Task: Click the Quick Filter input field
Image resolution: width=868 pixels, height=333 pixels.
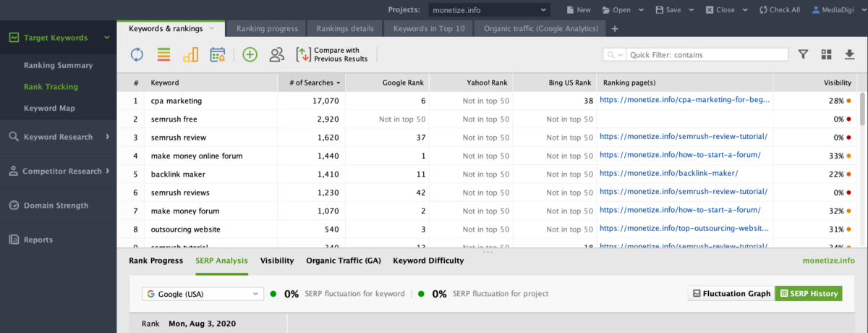Action: [x=707, y=54]
